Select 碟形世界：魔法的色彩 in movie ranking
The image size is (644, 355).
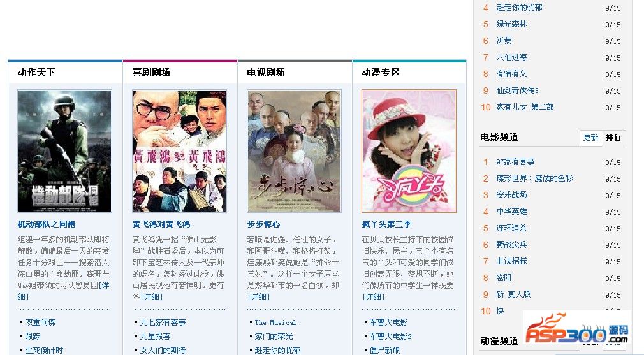(x=534, y=178)
